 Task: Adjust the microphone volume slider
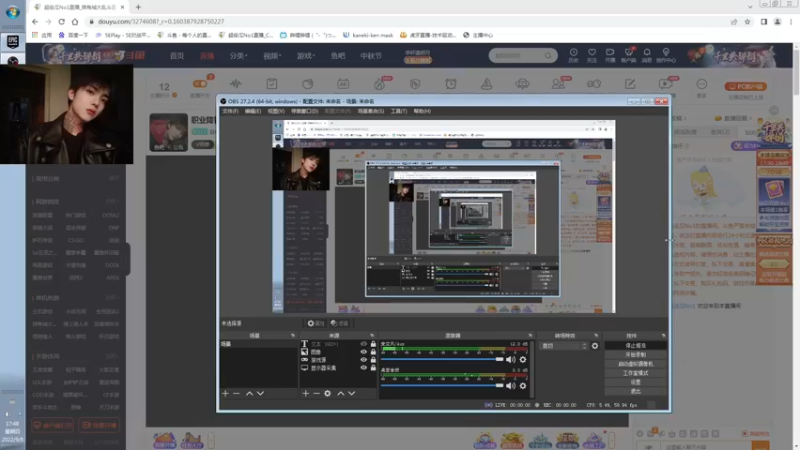[x=442, y=360]
